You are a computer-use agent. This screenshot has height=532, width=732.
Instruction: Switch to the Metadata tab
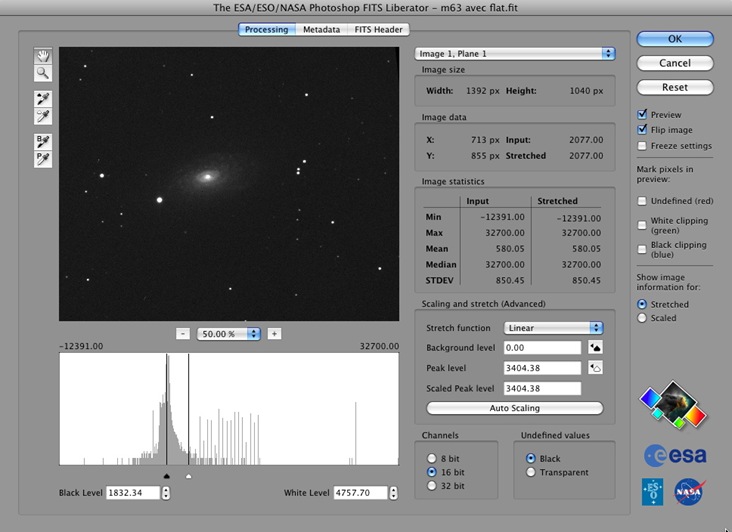click(321, 29)
